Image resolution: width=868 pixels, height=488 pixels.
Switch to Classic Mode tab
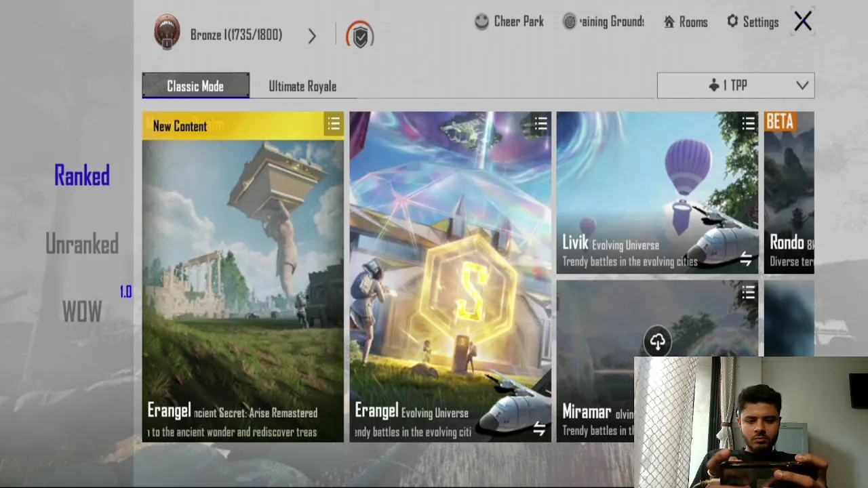click(195, 86)
